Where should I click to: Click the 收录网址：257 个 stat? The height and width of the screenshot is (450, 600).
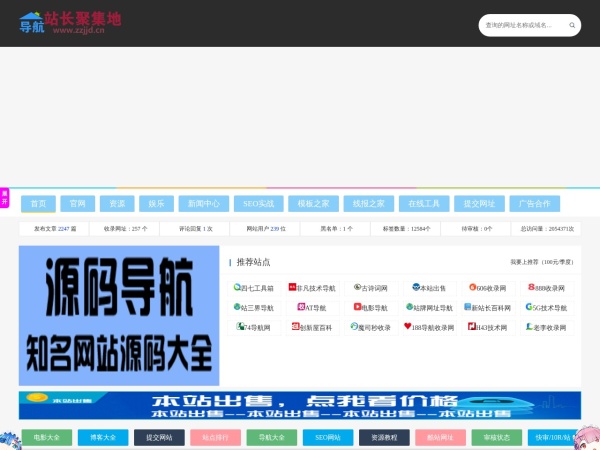125,229
